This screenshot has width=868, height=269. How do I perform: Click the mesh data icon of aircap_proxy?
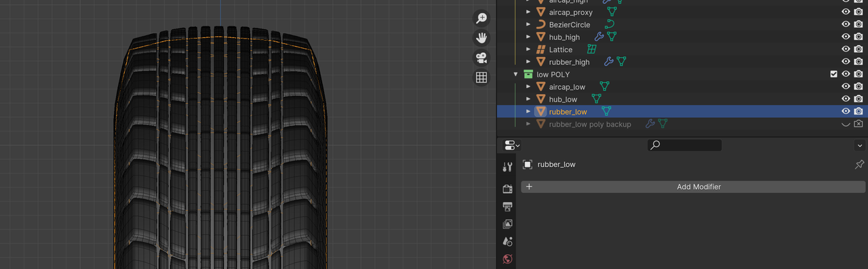pos(612,12)
